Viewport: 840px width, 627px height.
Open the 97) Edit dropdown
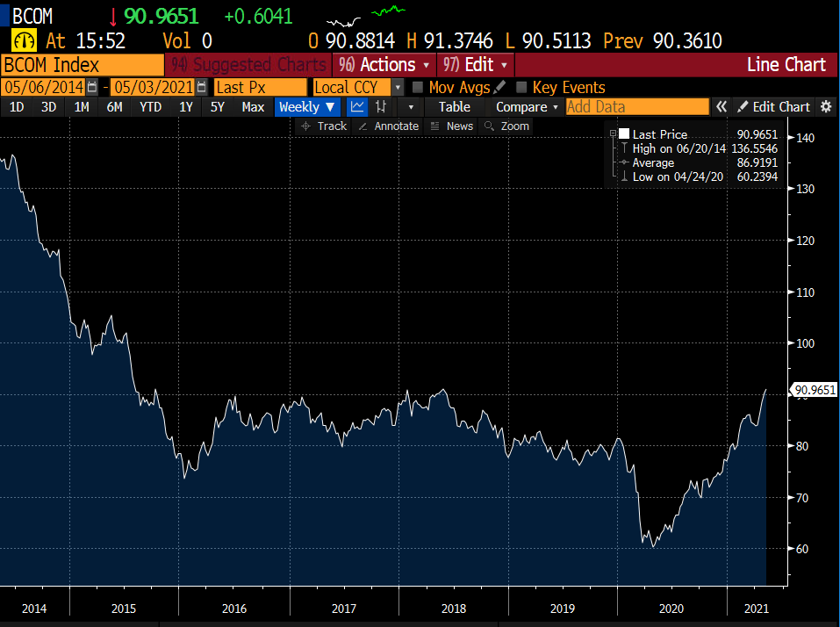[475, 65]
